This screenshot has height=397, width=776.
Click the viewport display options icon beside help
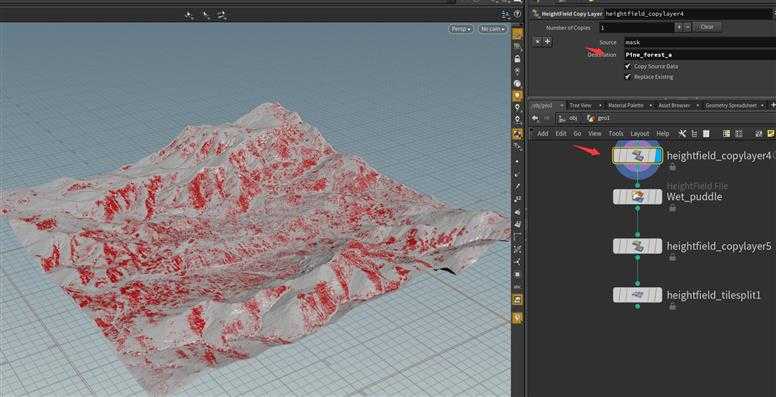point(505,14)
